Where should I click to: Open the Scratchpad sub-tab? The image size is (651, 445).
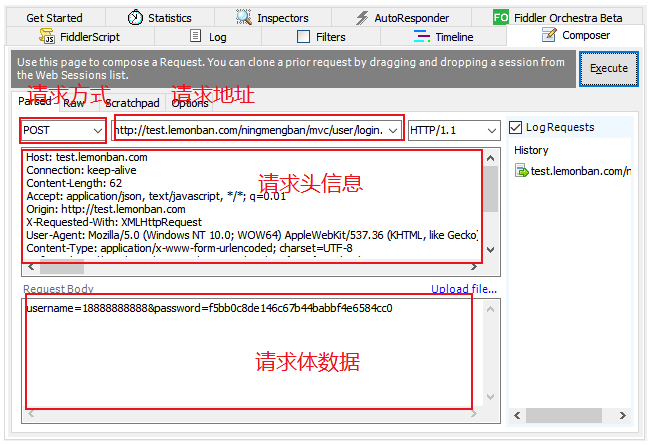pyautogui.click(x=132, y=103)
